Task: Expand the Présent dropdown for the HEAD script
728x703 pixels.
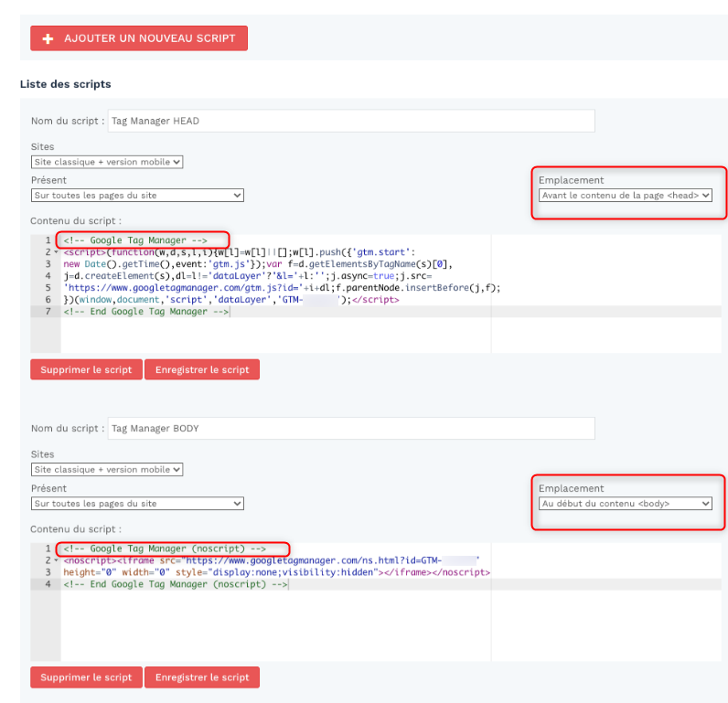Action: [137, 196]
